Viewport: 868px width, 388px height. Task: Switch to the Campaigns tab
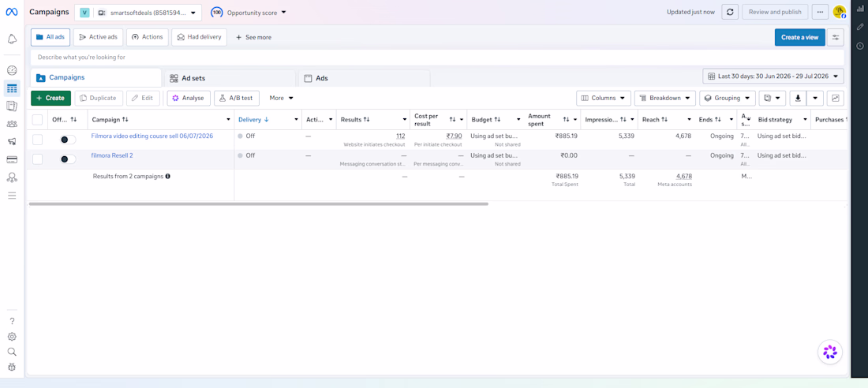pos(95,77)
